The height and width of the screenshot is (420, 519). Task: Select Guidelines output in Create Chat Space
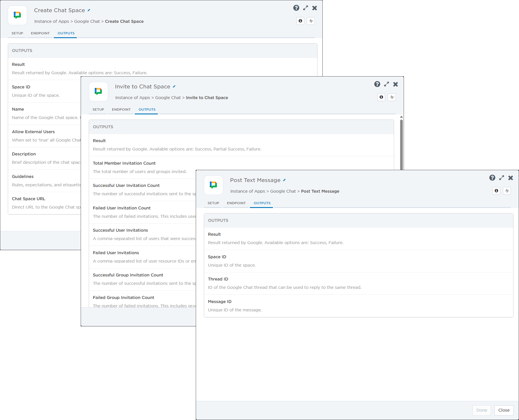tap(45, 181)
